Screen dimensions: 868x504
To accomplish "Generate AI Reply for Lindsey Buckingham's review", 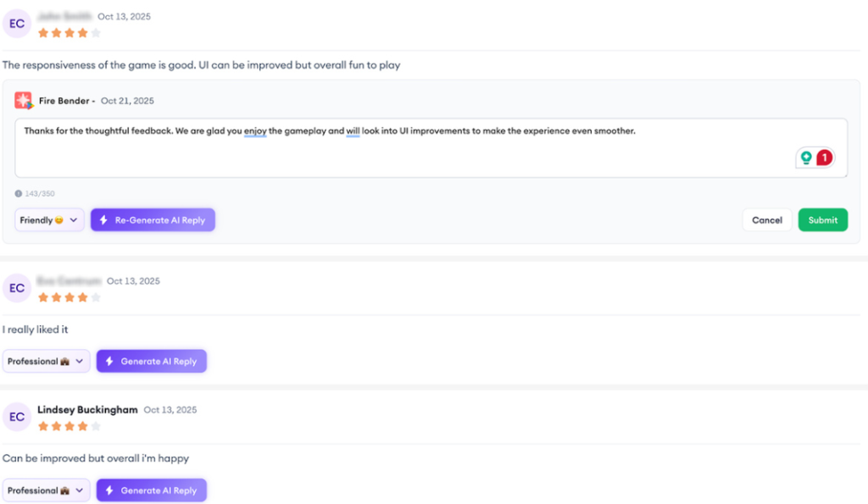I will pos(151,490).
